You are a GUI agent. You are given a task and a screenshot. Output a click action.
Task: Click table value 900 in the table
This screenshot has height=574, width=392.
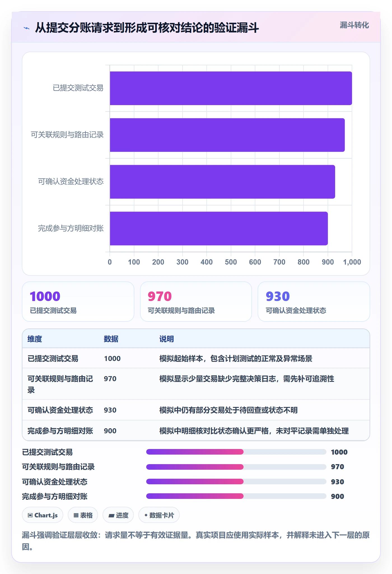(x=110, y=431)
